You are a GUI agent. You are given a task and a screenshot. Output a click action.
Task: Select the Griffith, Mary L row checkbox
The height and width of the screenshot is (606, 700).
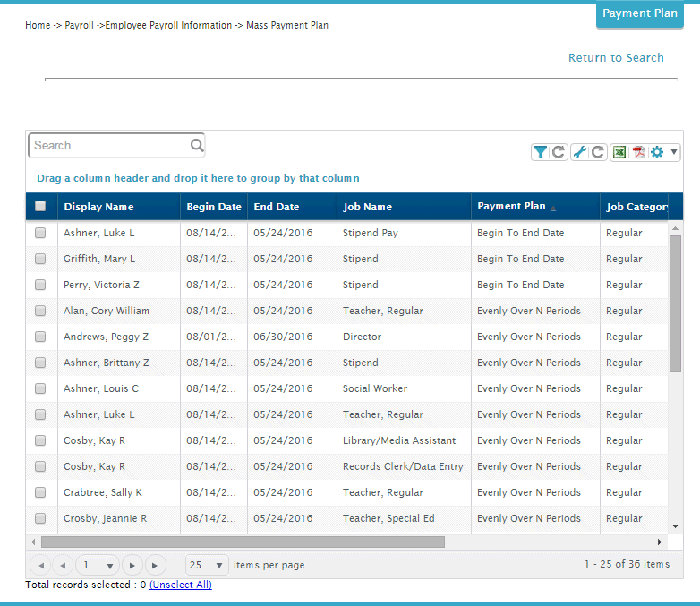(x=40, y=259)
